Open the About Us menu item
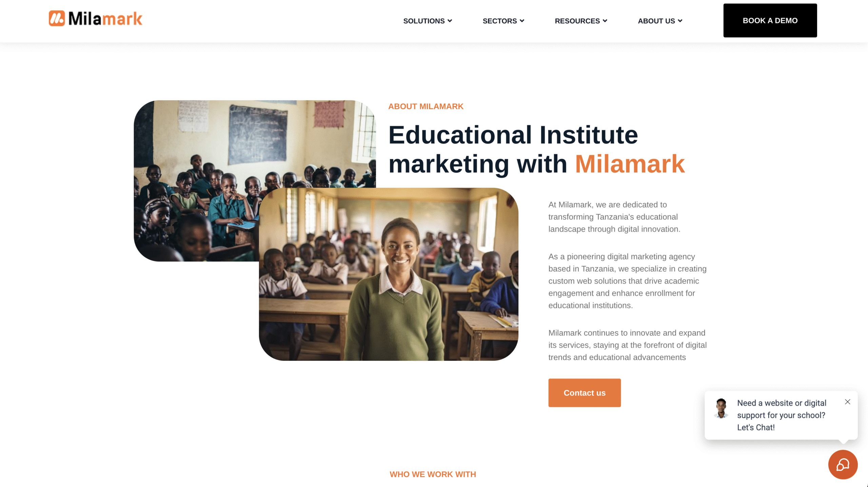Screen dimensions: 868x487 [656, 21]
